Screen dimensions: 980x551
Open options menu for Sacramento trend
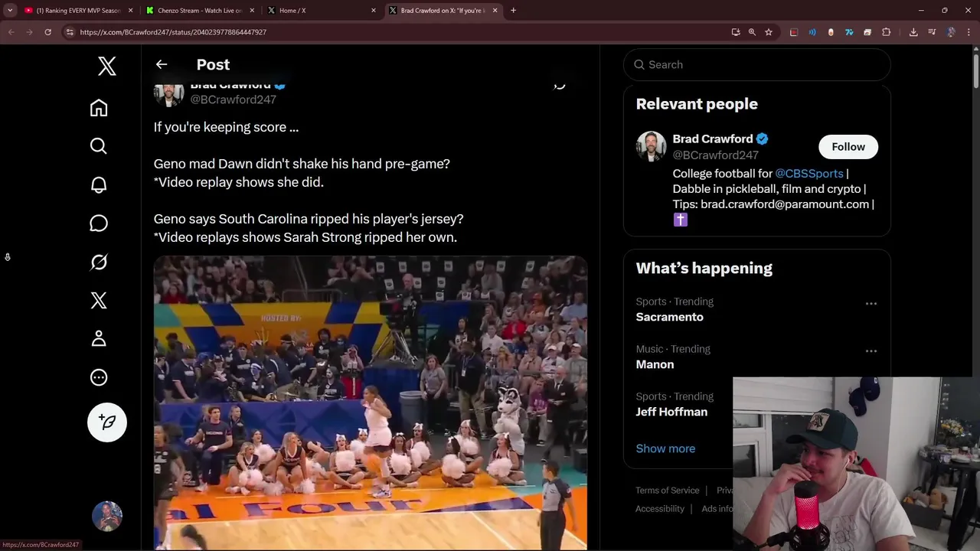[x=871, y=304]
